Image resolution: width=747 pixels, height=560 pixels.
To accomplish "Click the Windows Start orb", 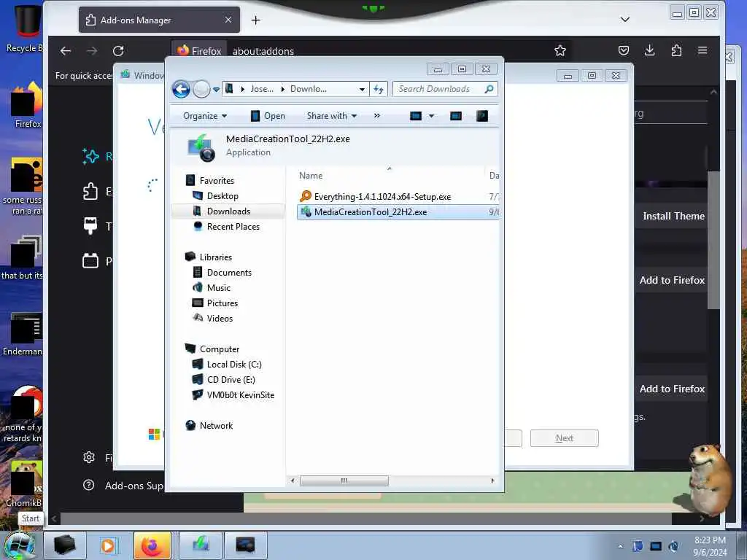I will click(x=19, y=545).
